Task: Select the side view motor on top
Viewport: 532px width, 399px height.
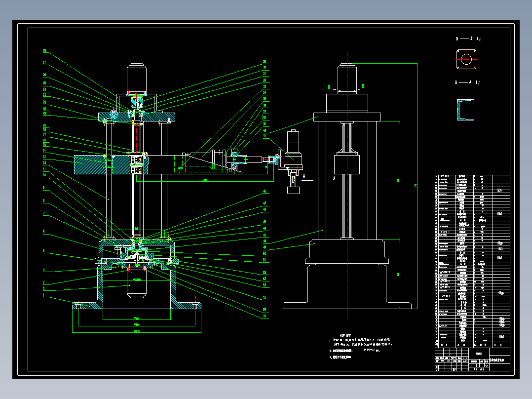Action: [x=347, y=79]
